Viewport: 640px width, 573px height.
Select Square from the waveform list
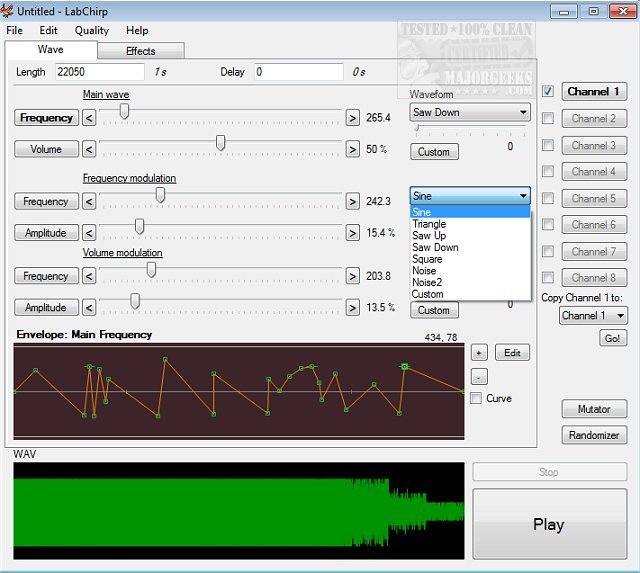[x=428, y=259]
